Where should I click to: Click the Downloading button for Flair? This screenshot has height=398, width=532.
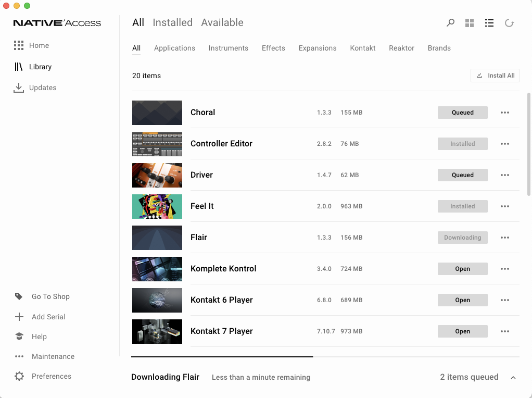point(462,238)
